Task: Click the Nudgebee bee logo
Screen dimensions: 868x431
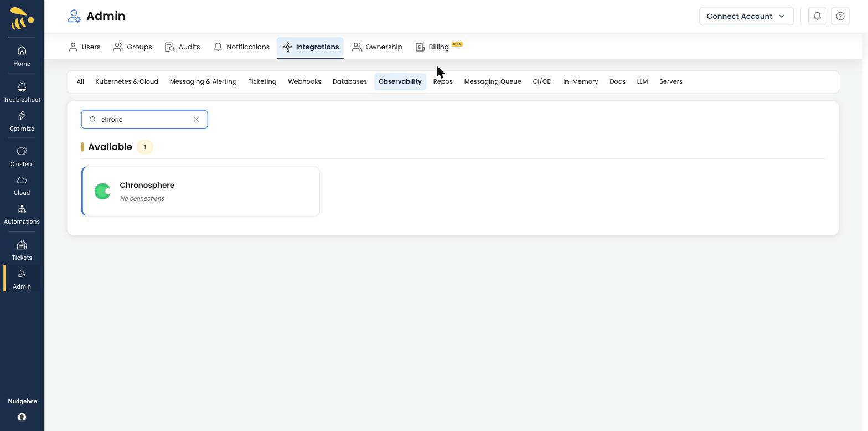Action: click(22, 18)
